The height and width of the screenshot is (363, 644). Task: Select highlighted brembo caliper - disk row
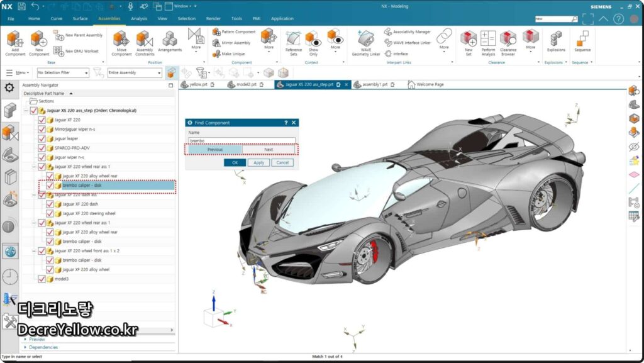(x=108, y=186)
